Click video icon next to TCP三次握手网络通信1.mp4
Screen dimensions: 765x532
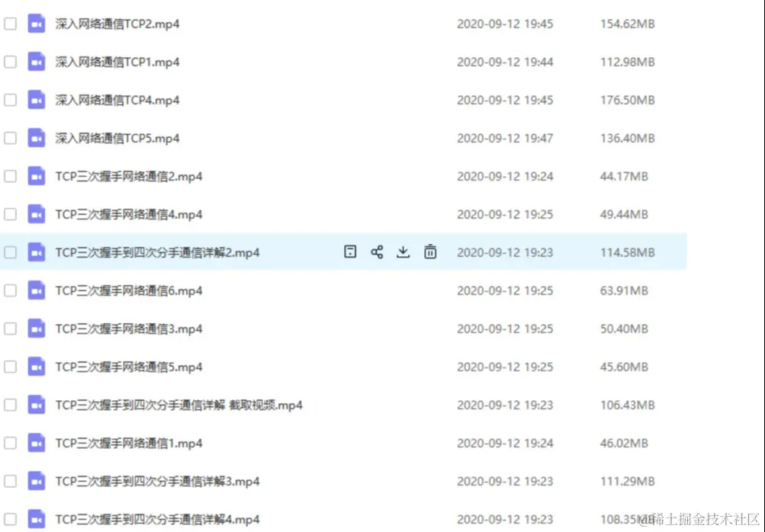click(36, 443)
